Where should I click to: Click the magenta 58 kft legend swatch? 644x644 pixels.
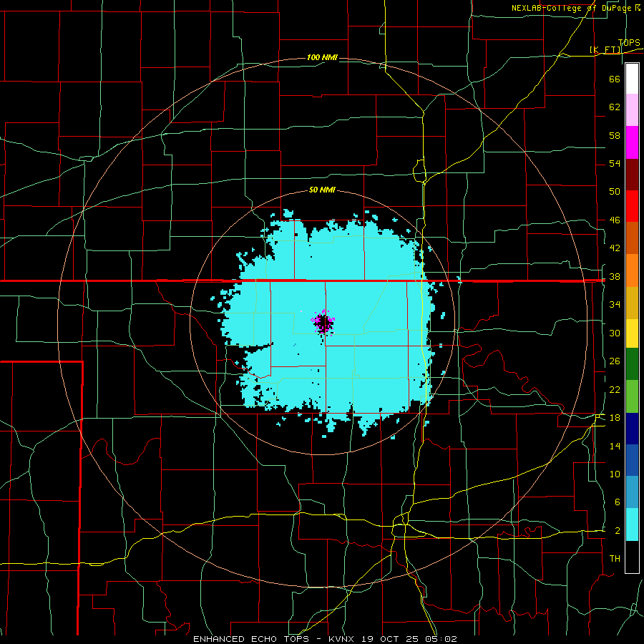click(x=632, y=142)
